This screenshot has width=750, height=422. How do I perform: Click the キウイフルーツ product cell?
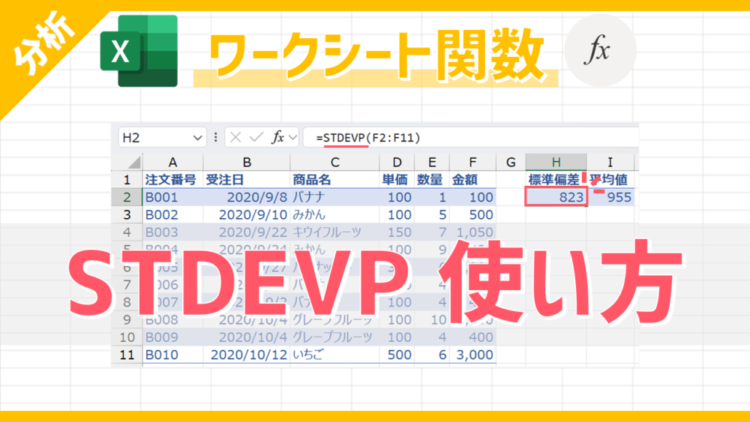pyautogui.click(x=335, y=232)
